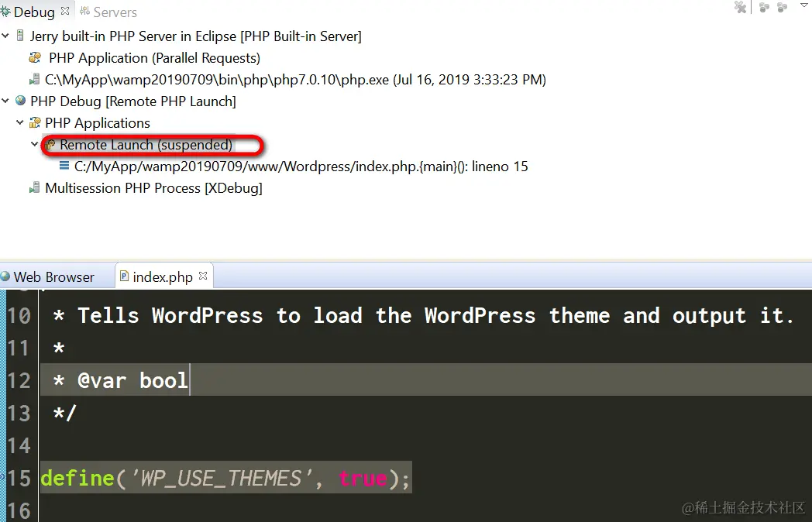The height and width of the screenshot is (522, 812).
Task: Click on 'WP_USE_THEMES' string in code
Action: (222, 479)
